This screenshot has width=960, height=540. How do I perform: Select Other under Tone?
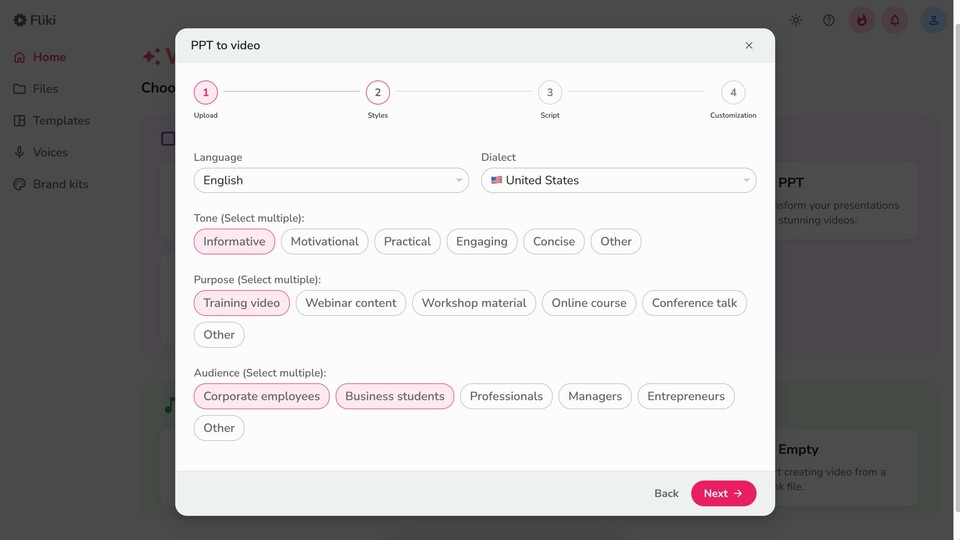coord(616,241)
